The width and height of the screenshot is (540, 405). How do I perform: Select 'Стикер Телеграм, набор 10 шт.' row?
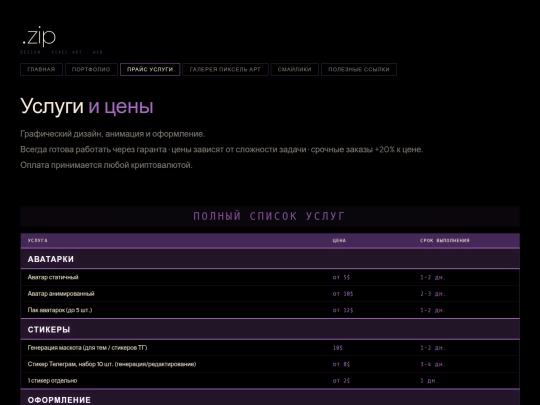tap(270, 364)
